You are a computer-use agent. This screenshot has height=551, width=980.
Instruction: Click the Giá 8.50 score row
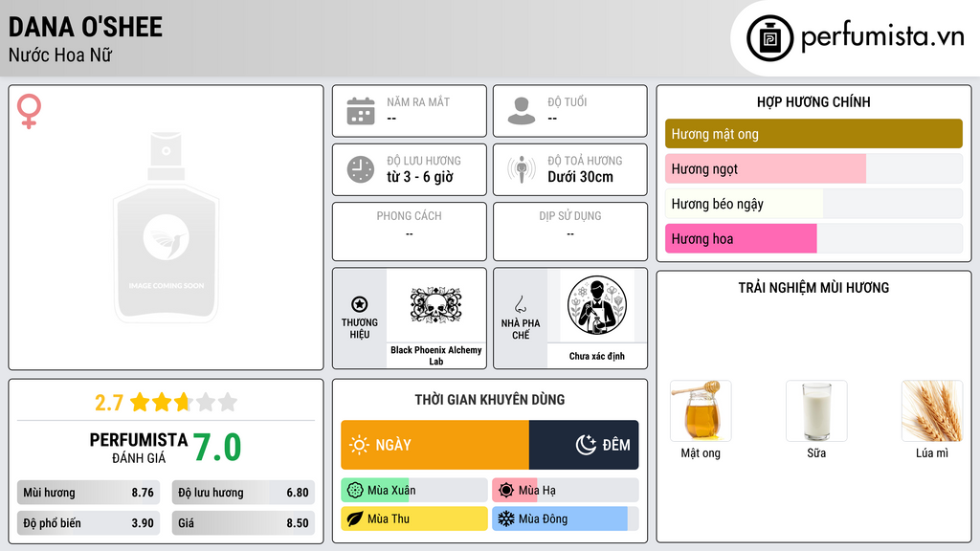click(243, 523)
